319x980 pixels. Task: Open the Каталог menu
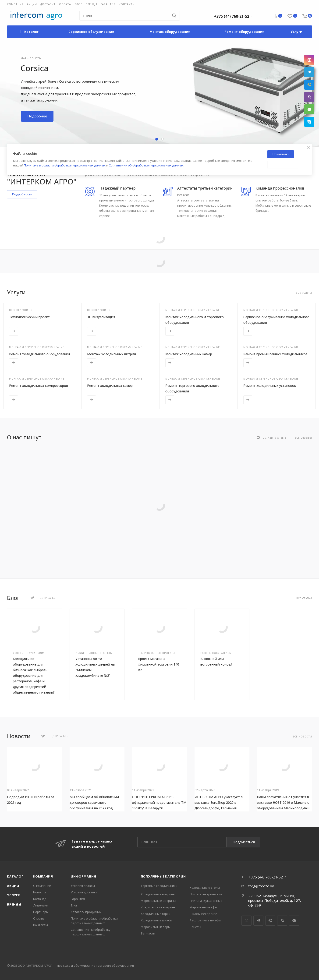click(28, 32)
